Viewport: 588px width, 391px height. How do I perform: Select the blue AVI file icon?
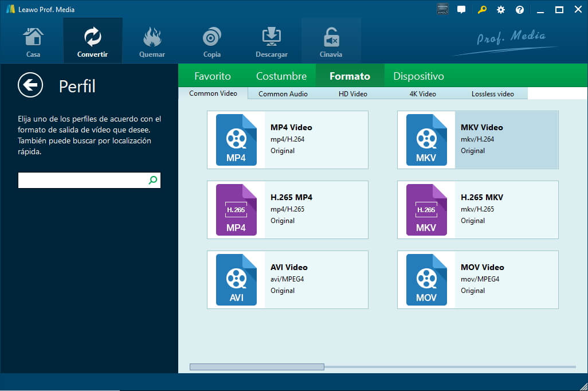236,280
